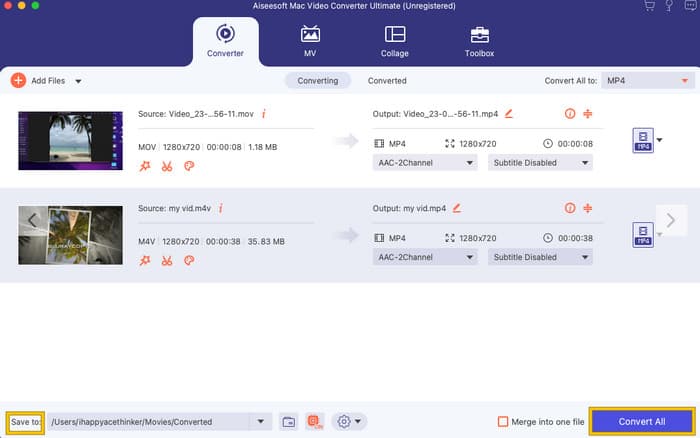
Task: Open the Toolbox tab
Action: pos(479,41)
